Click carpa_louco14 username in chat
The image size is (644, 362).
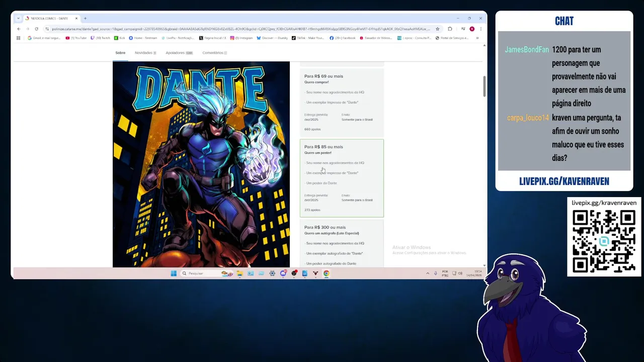click(528, 118)
